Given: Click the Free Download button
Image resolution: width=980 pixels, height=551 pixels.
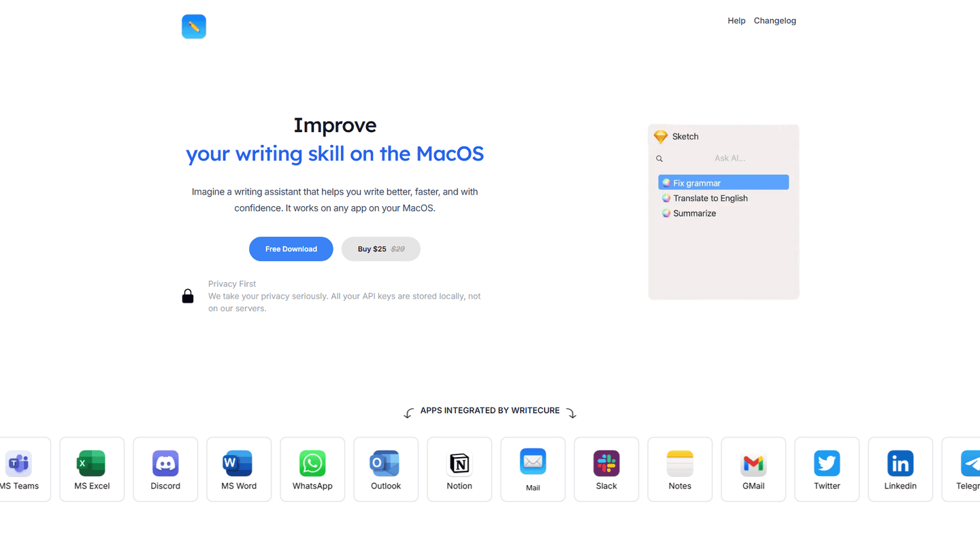Looking at the screenshot, I should [291, 249].
